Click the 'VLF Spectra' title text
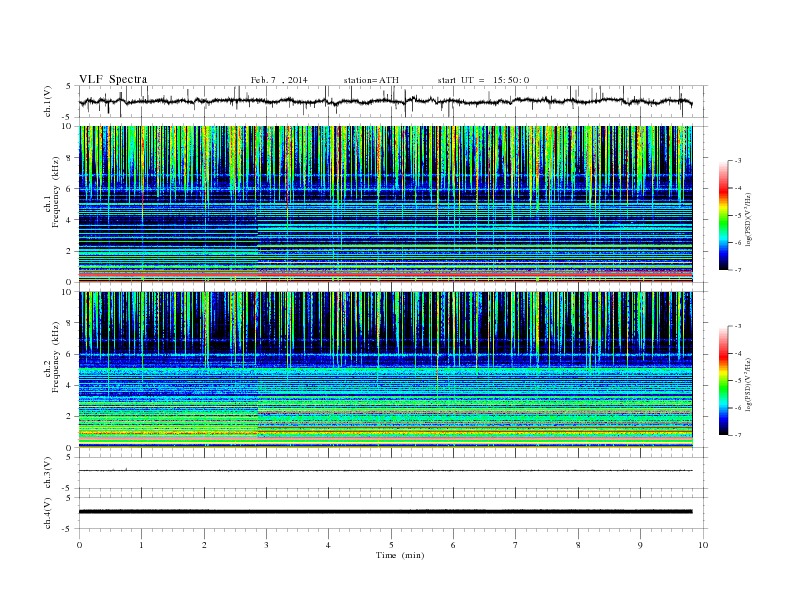 [x=113, y=79]
